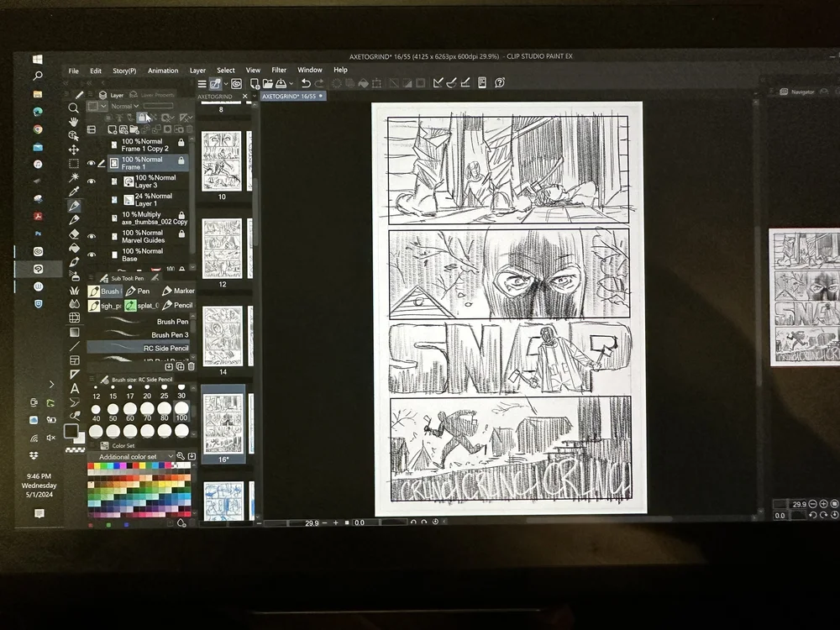Screen dimensions: 840x630
Task: Open page 14 thumbnail in page manager
Action: point(223,336)
